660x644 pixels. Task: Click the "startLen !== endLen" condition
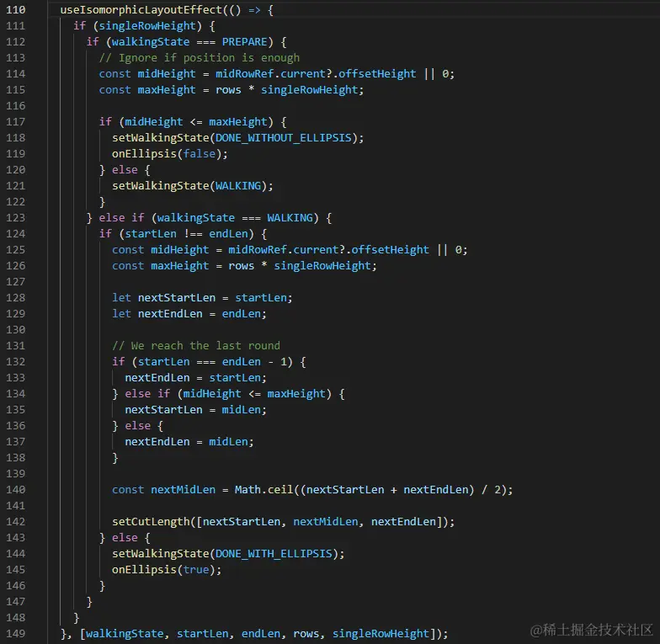click(x=187, y=234)
